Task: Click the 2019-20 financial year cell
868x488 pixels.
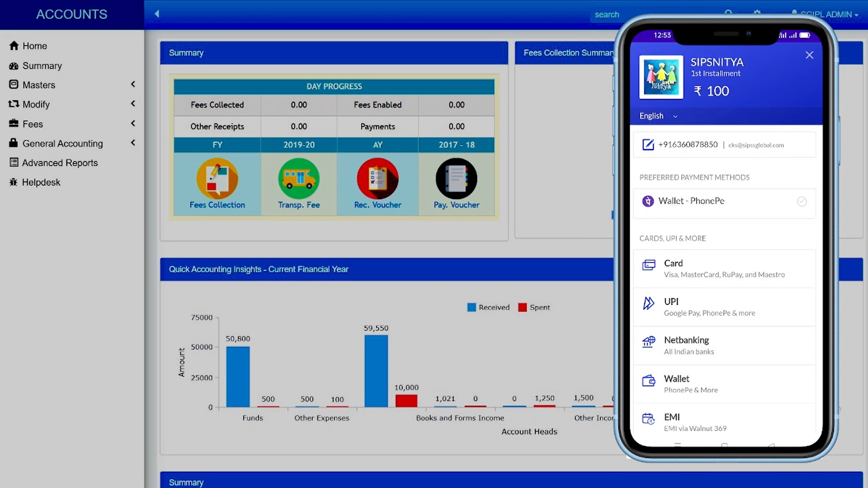Action: (x=299, y=145)
